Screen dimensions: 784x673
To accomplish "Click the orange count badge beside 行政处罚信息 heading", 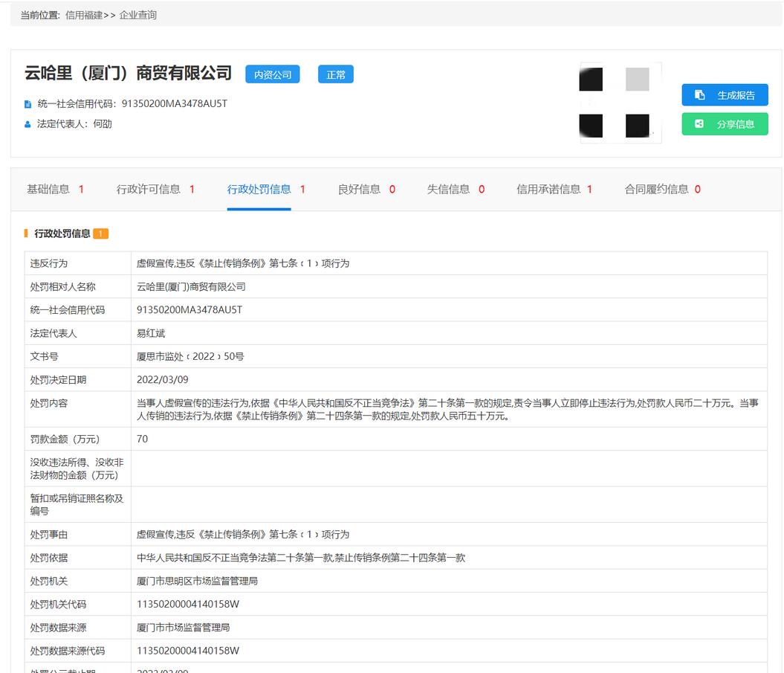I will click(101, 234).
